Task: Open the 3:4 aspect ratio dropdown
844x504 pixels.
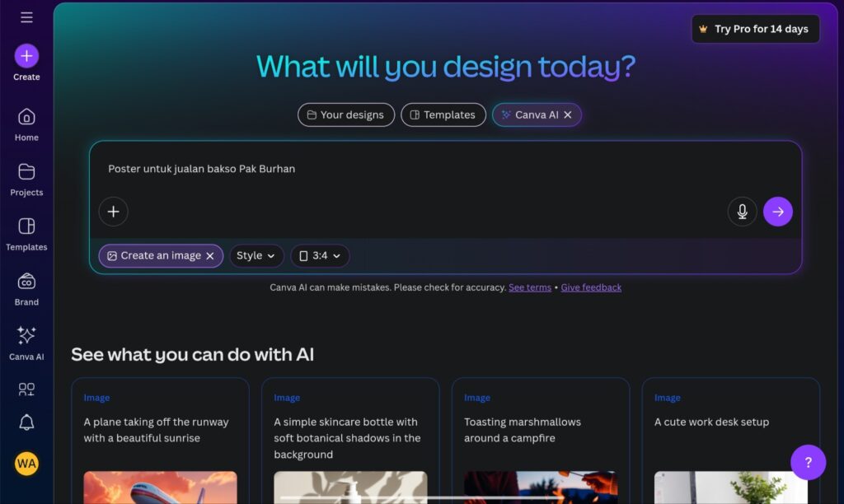Action: (x=320, y=256)
